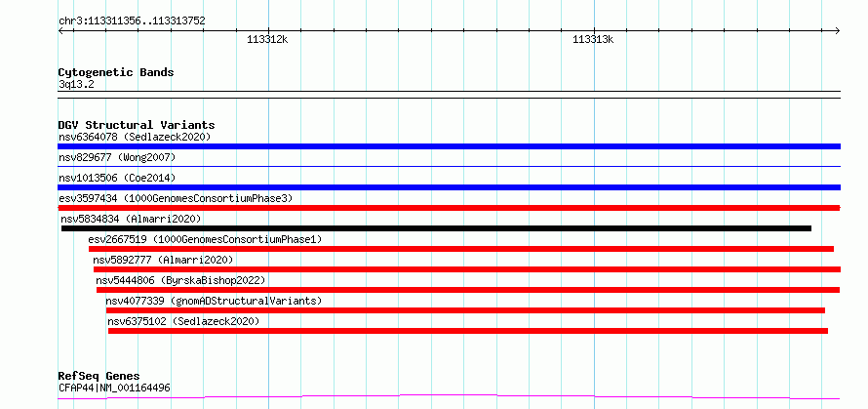Click the blue bar under nsv6364078
Image resolution: width=868 pixels, height=409 pixels.
449,146
